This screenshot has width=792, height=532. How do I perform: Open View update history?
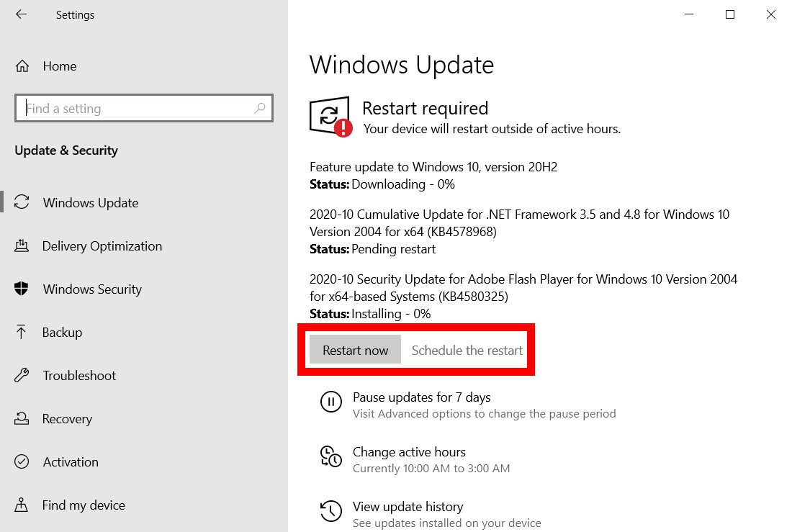[408, 506]
